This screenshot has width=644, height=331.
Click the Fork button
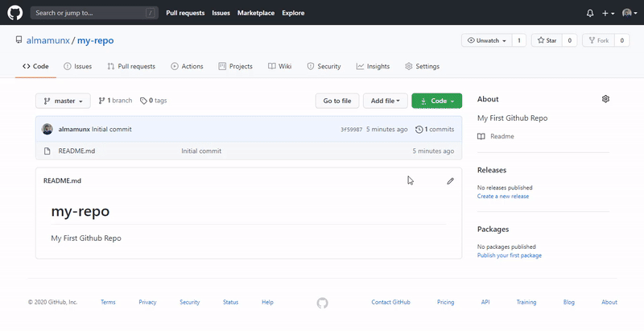[x=598, y=40]
